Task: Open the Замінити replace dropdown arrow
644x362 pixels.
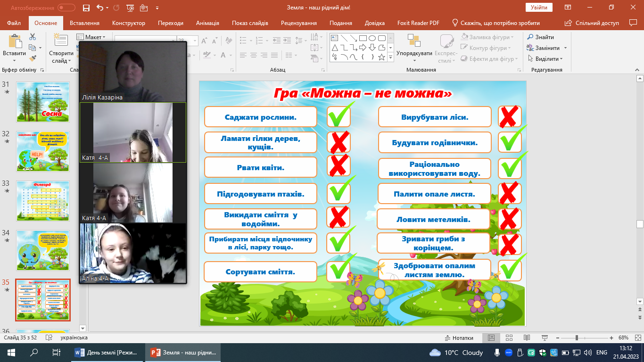Action: [565, 48]
